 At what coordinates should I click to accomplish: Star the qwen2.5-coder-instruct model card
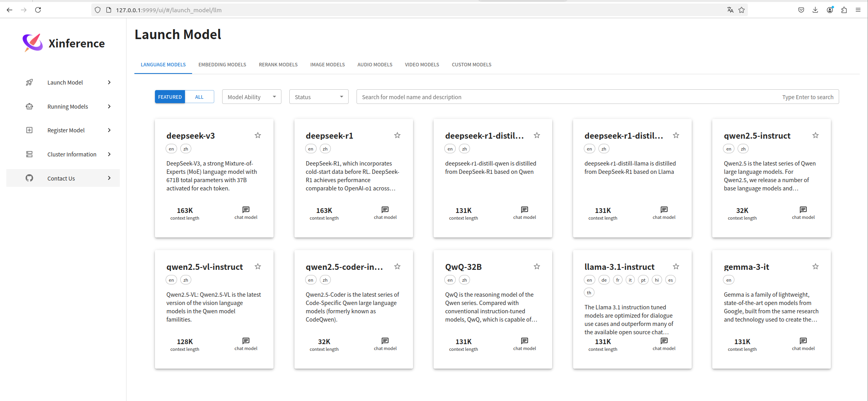coord(397,266)
